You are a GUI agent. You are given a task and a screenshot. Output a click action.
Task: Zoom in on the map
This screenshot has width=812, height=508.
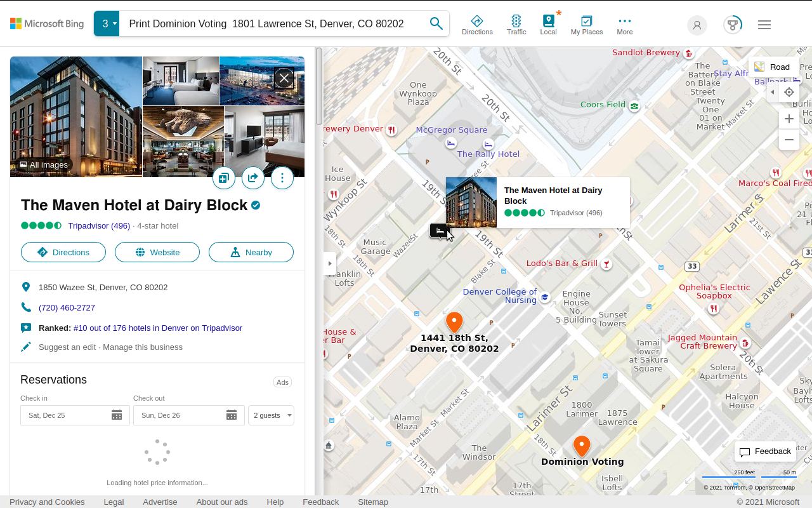coord(789,119)
